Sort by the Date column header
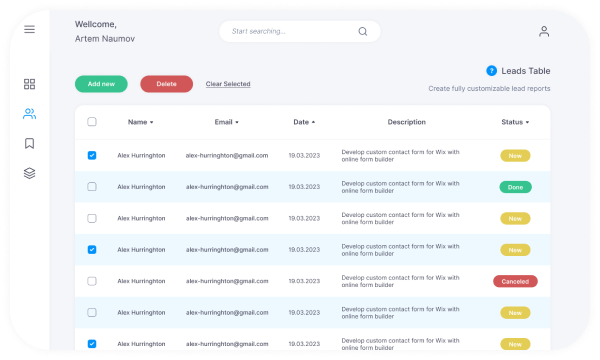600x360 pixels. [304, 122]
